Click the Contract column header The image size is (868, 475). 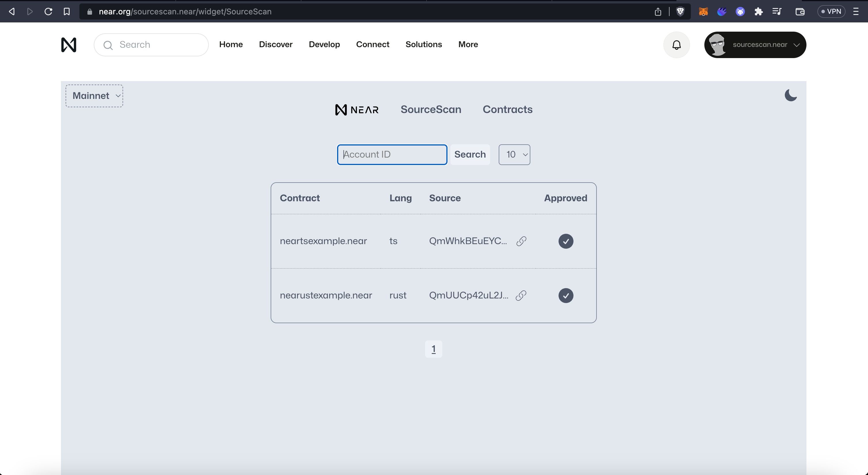point(300,198)
